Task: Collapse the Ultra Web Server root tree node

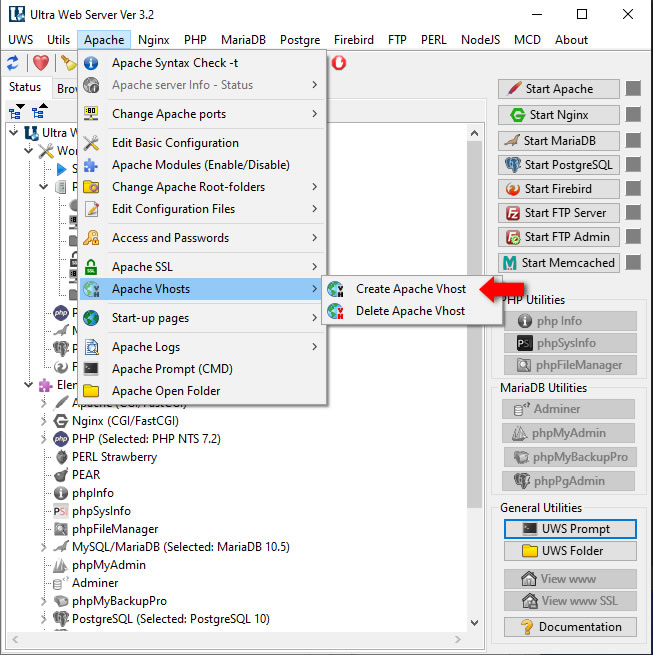Action: (14, 132)
